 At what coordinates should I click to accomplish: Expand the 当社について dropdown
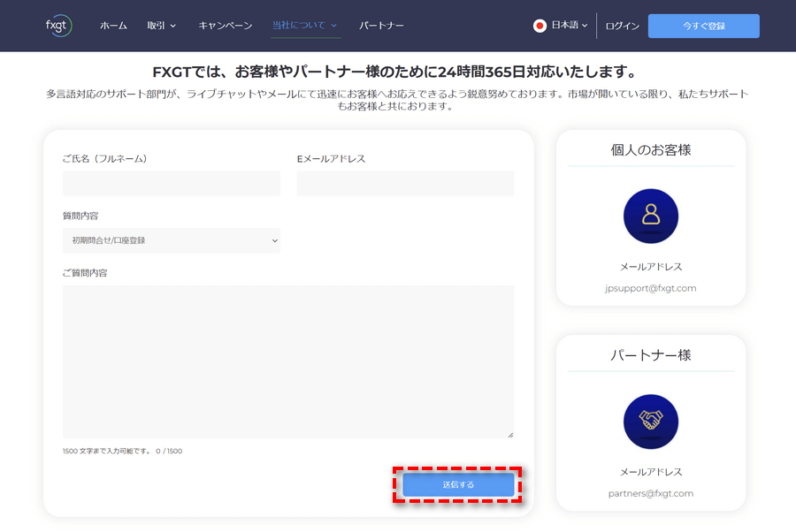click(304, 26)
